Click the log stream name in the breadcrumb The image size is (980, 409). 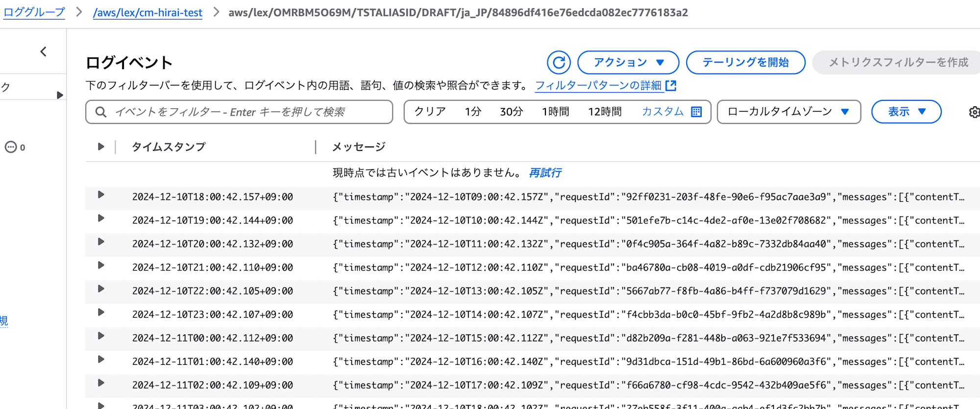click(458, 12)
